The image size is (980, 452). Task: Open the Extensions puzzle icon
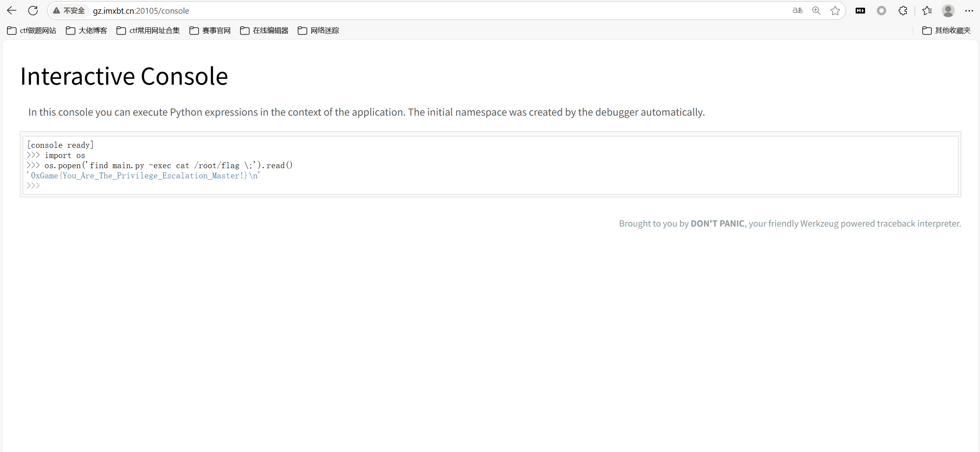tap(903, 11)
